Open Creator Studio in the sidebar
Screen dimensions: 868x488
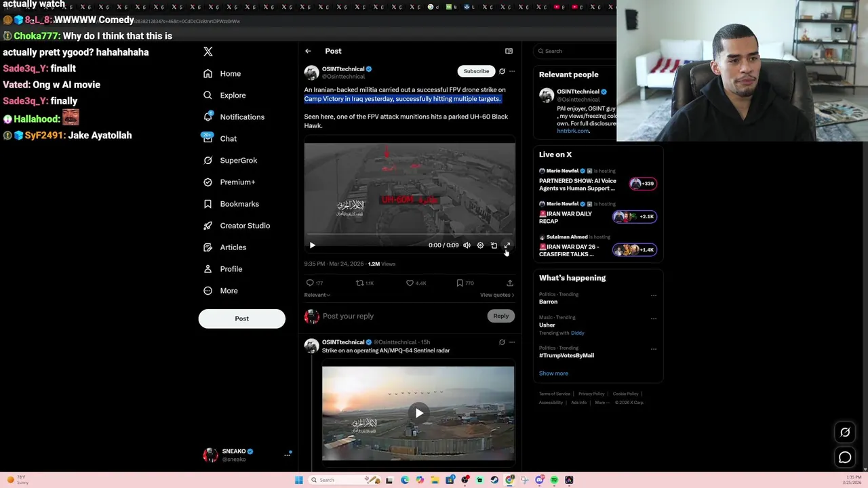(x=237, y=226)
